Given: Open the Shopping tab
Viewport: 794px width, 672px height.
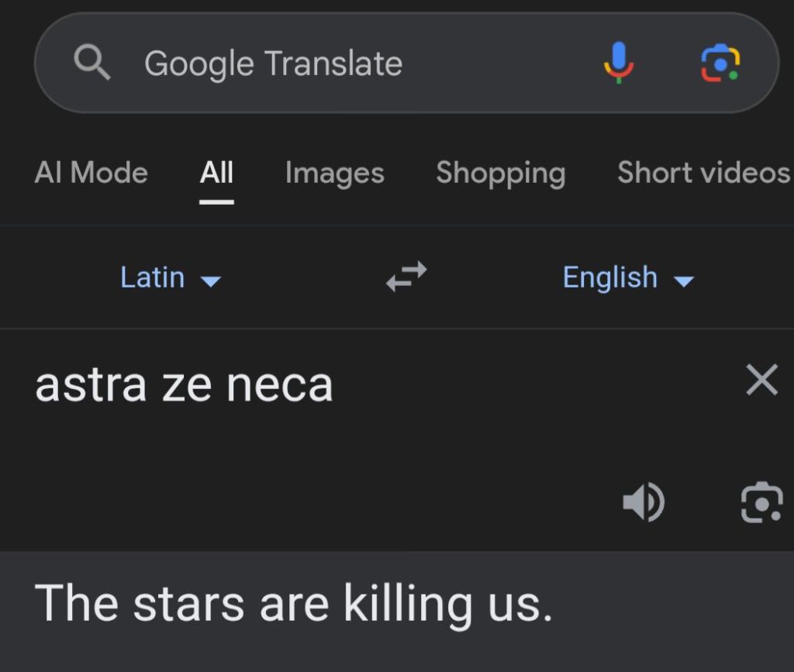Looking at the screenshot, I should click(x=500, y=173).
